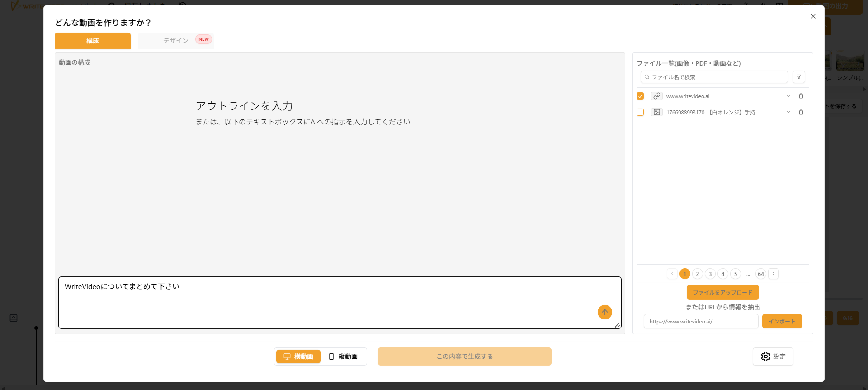Open 設定 settings
The height and width of the screenshot is (390, 868).
(x=773, y=357)
